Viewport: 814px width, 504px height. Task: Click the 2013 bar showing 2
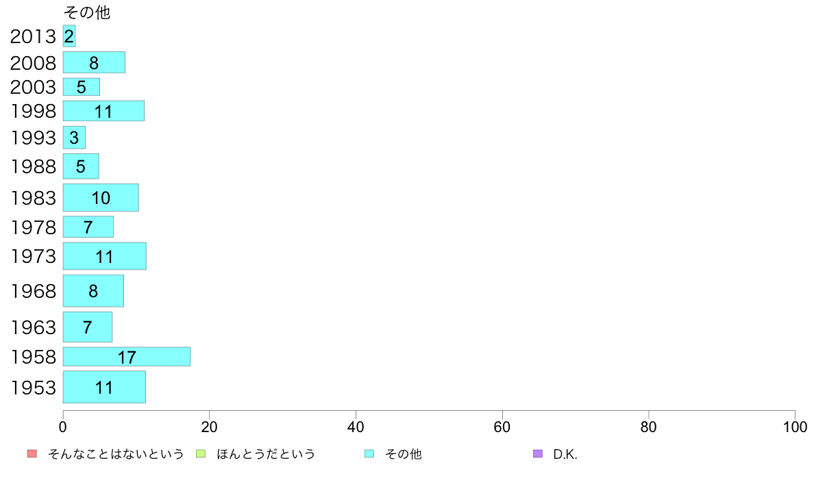69,36
